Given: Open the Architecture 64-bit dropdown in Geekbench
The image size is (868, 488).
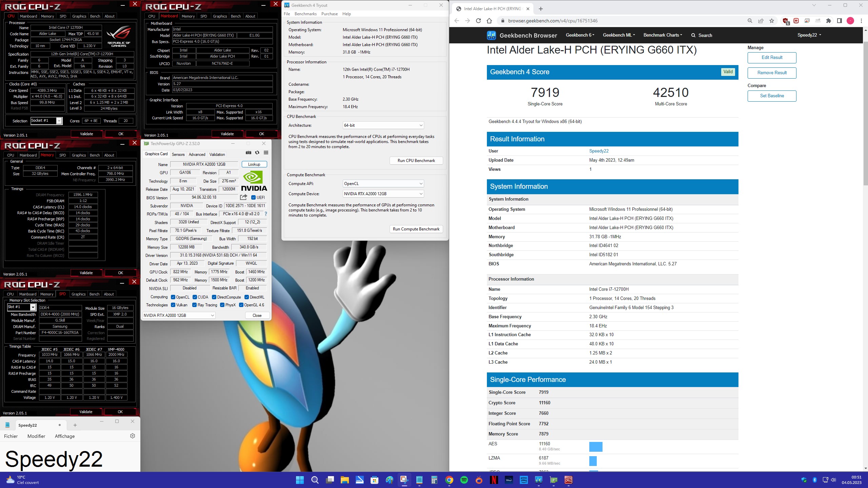Looking at the screenshot, I should [383, 125].
